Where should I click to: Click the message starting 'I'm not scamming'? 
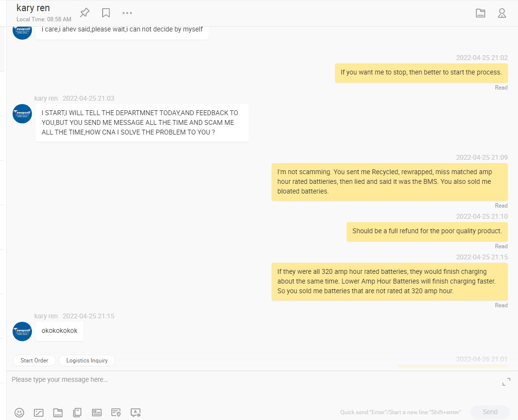390,182
